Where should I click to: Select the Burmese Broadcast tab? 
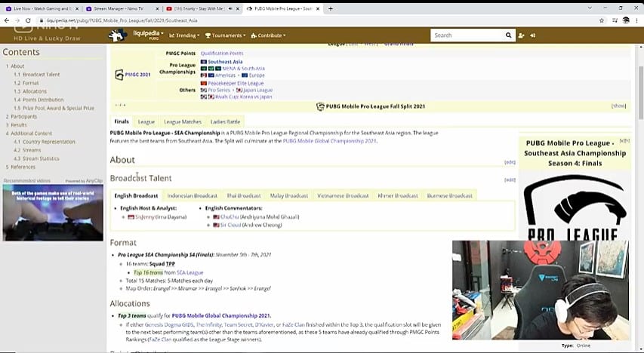450,196
